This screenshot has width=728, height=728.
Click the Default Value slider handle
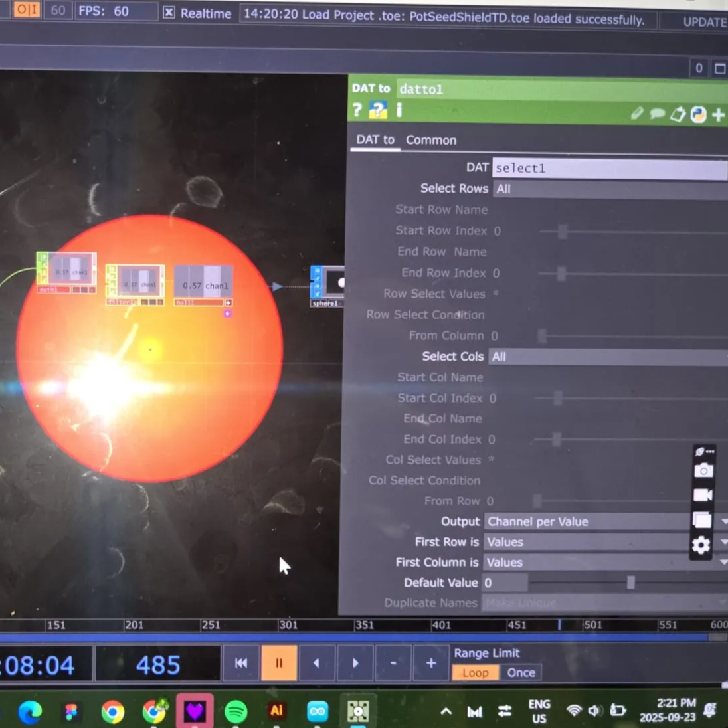pos(630,583)
